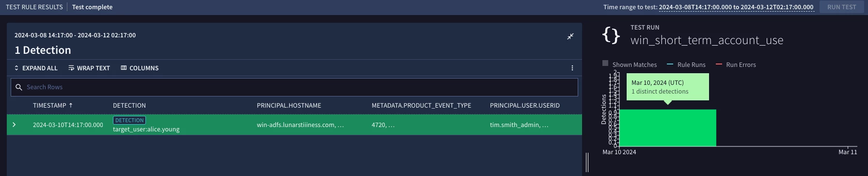Image resolution: width=868 pixels, height=176 pixels.
Task: Open the time range to test picker
Action: [736, 7]
